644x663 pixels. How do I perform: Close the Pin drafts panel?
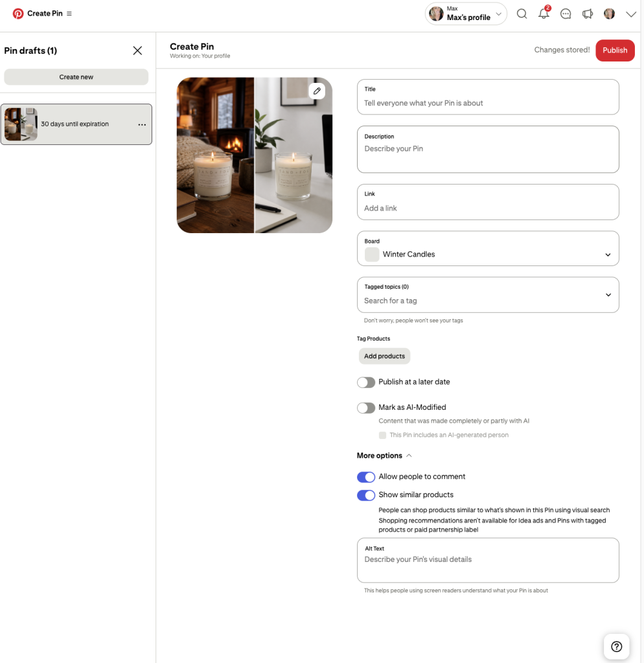coord(137,51)
